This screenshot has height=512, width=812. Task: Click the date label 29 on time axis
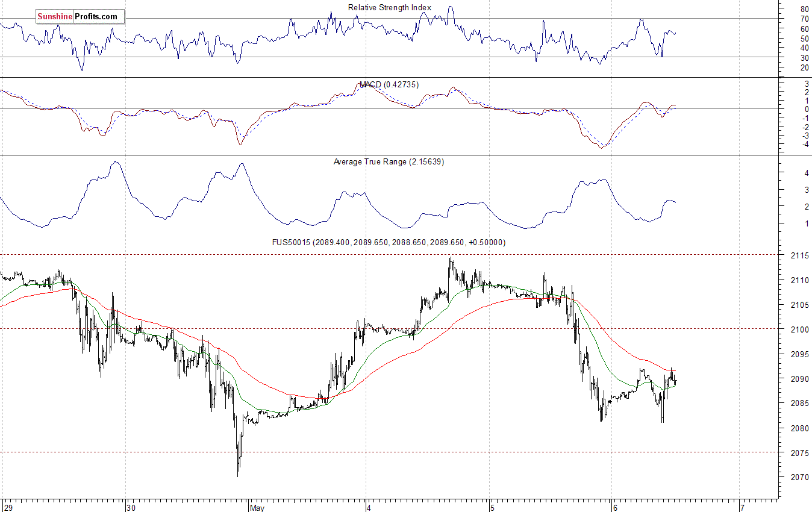[x=7, y=508]
